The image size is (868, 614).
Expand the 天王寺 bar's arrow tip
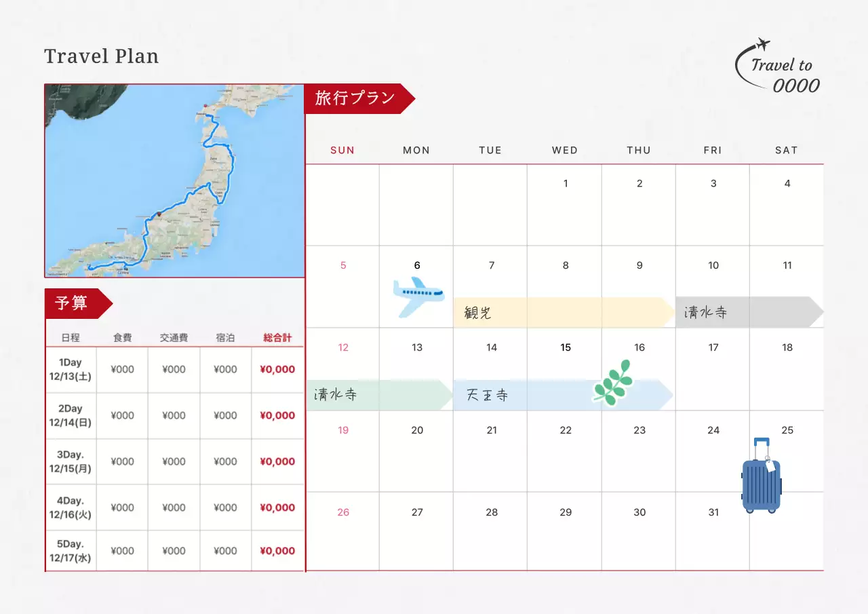click(x=668, y=394)
